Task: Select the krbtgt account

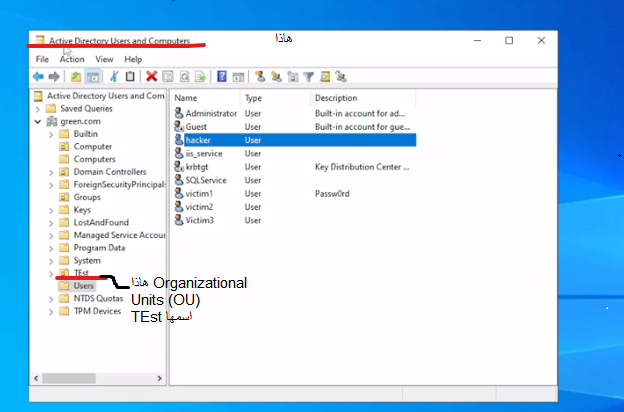Action: point(294,167)
